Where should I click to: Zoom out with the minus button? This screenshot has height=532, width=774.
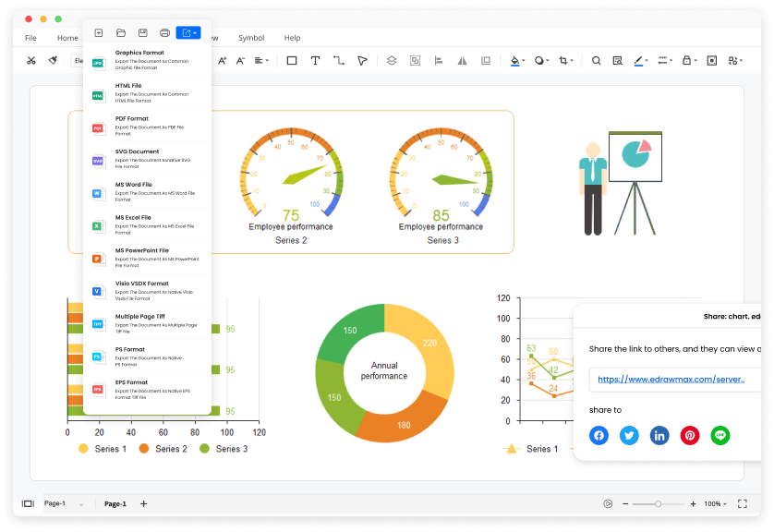click(x=625, y=504)
